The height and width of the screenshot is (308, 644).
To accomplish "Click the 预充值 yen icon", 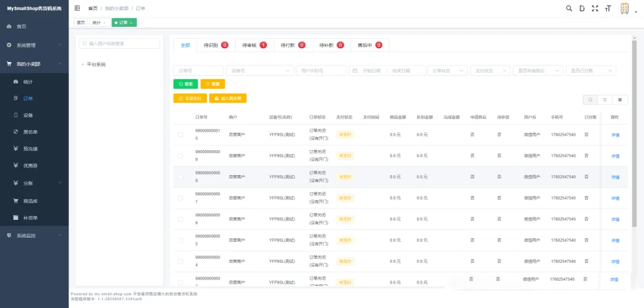I will point(16,148).
